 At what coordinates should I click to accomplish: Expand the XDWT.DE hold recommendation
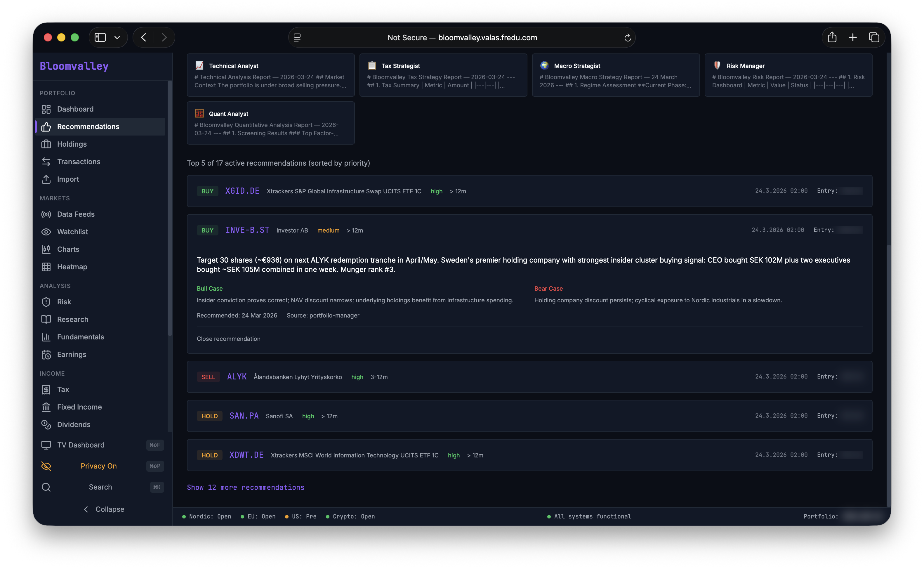click(x=529, y=455)
